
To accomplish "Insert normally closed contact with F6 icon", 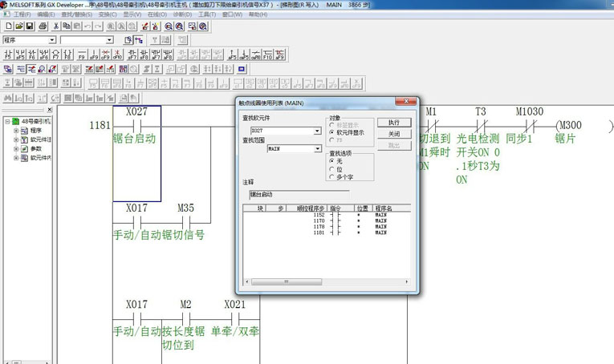I will point(32,55).
